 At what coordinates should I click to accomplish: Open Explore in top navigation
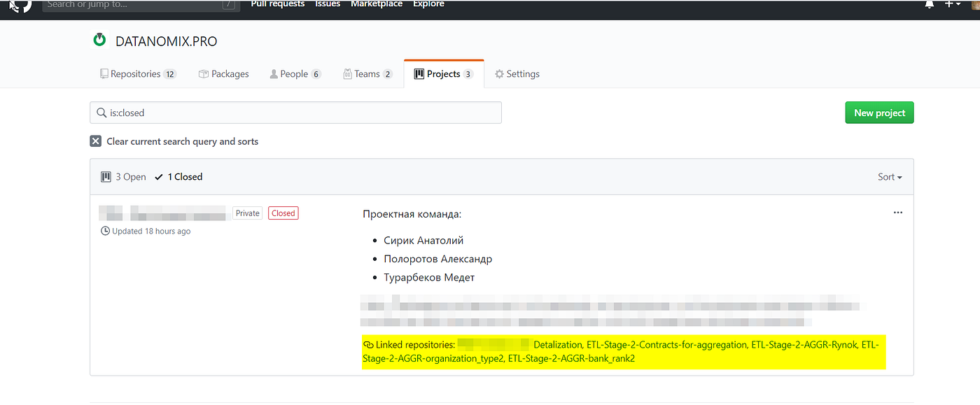428,4
